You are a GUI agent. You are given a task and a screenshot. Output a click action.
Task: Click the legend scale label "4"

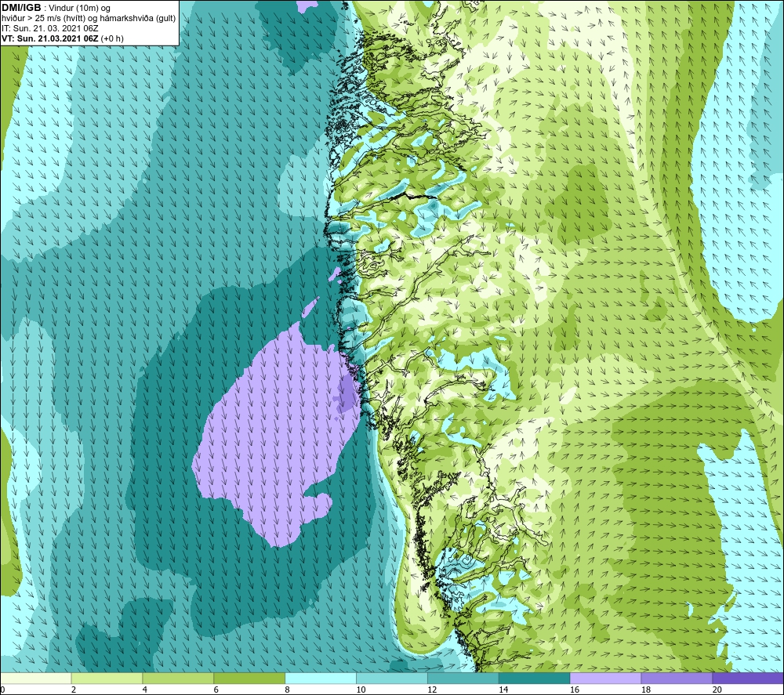[144, 690]
